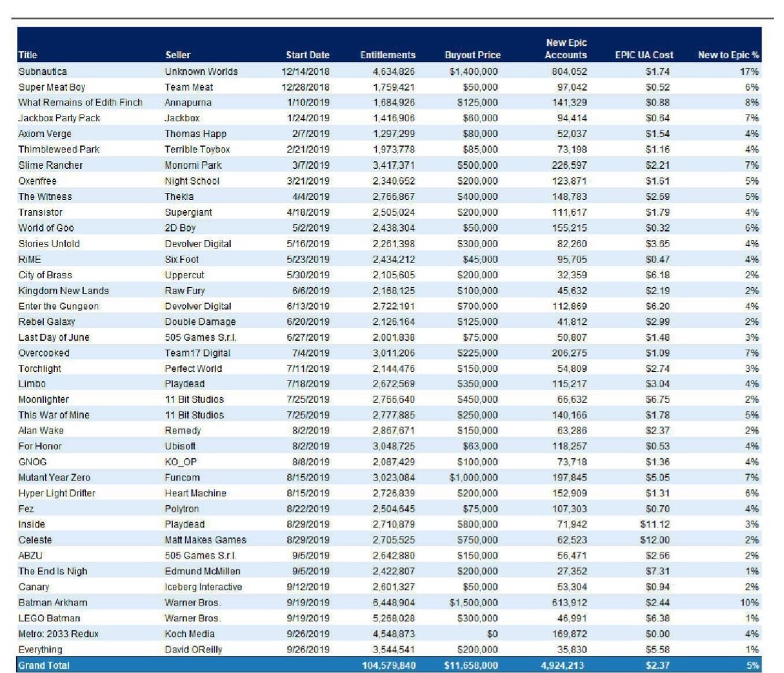This screenshot has height=673, width=784.
Task: Click the Jackbox Party Pack title
Action: point(59,118)
